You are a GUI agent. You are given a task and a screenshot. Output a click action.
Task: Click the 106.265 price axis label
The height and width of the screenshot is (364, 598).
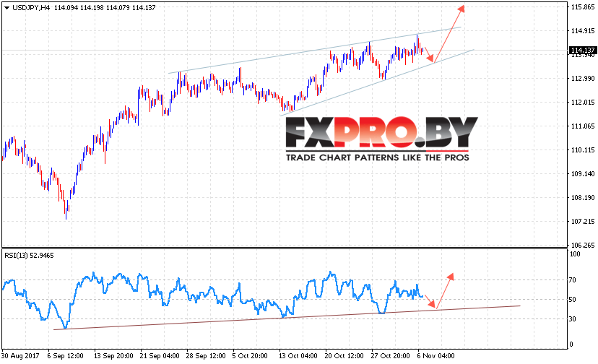point(582,245)
